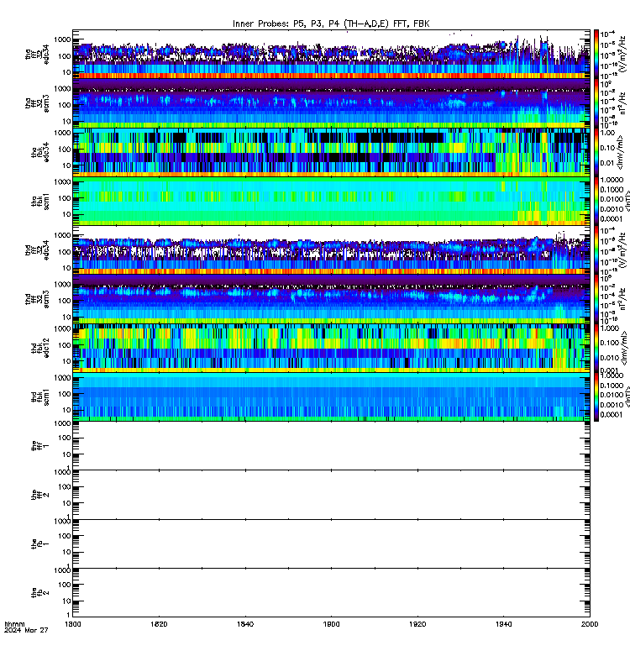Click the '1000' tick of 'the fff 1' panel

pos(63,423)
